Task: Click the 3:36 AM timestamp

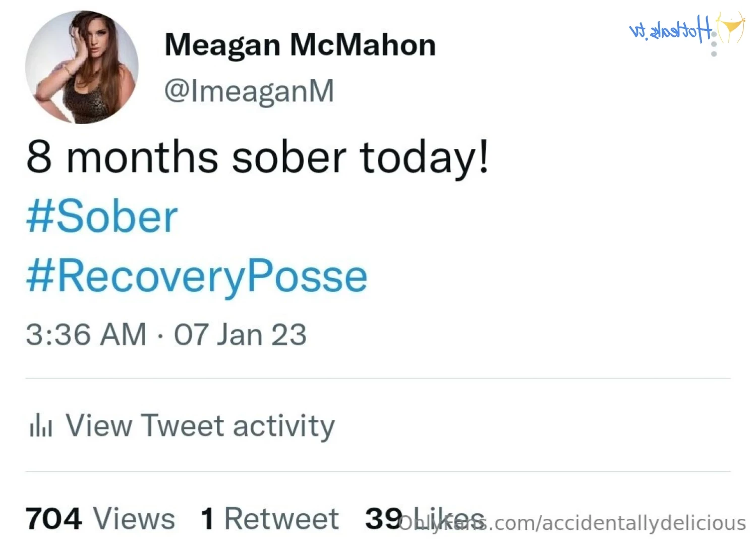Action: pos(86,335)
